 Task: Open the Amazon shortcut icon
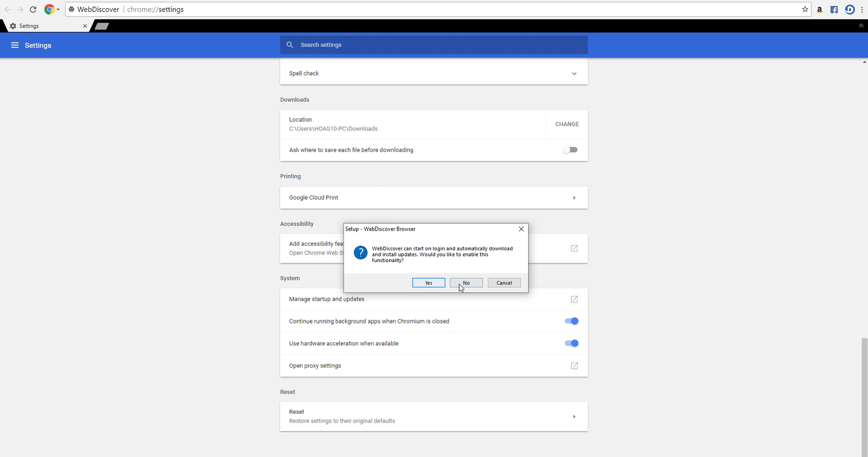(x=819, y=9)
